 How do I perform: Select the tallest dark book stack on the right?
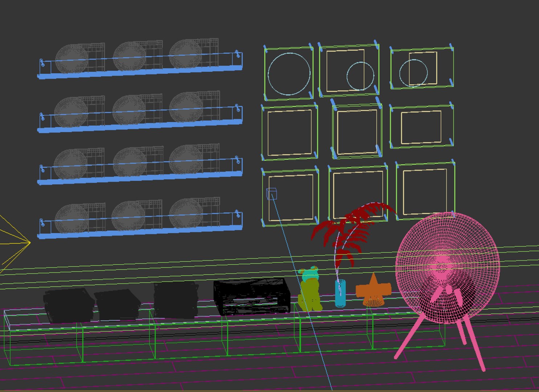click(x=176, y=300)
